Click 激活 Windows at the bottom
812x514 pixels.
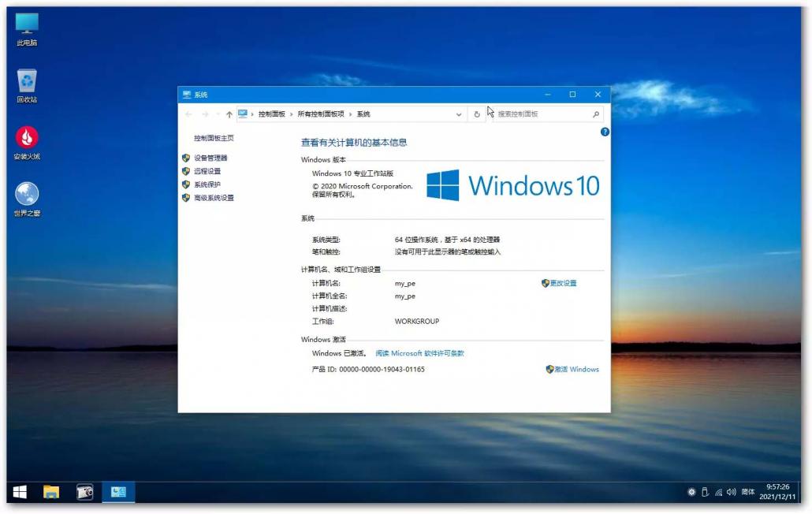coord(576,369)
